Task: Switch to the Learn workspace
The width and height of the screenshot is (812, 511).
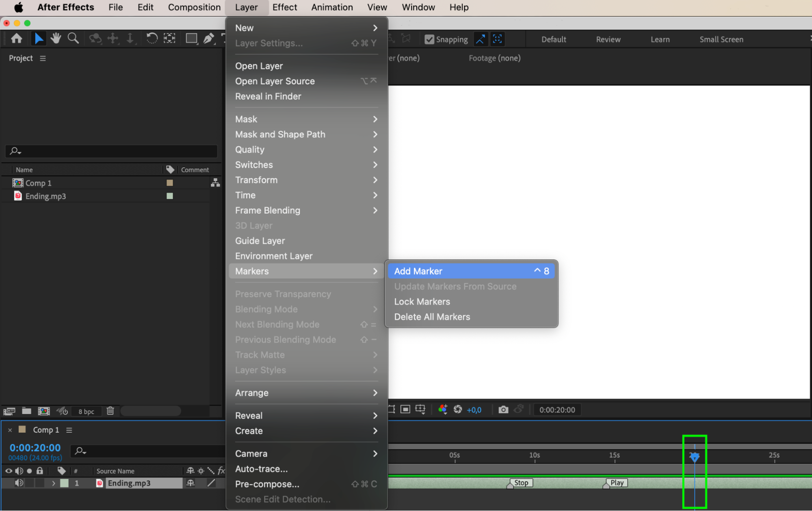Action: 660,39
